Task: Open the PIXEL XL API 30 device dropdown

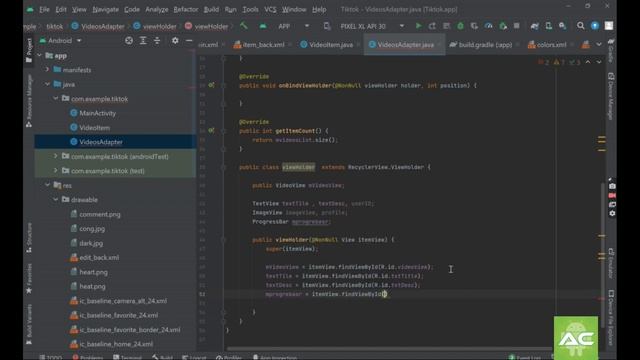Action: pyautogui.click(x=372, y=26)
